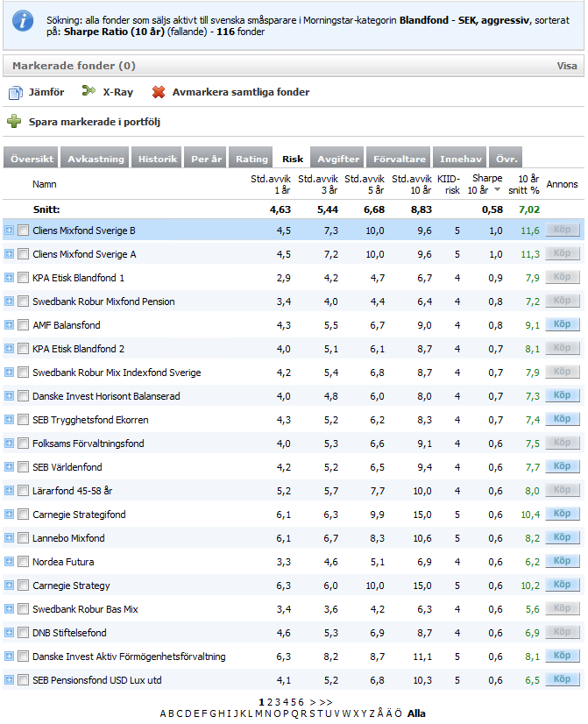
Task: Filter funds by letter S
Action: (x=312, y=713)
